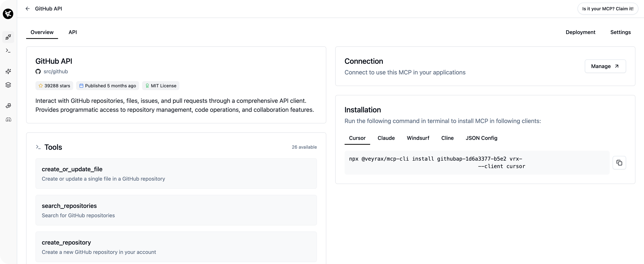Switch to the API tab
This screenshot has width=644, height=264.
coord(72,32)
